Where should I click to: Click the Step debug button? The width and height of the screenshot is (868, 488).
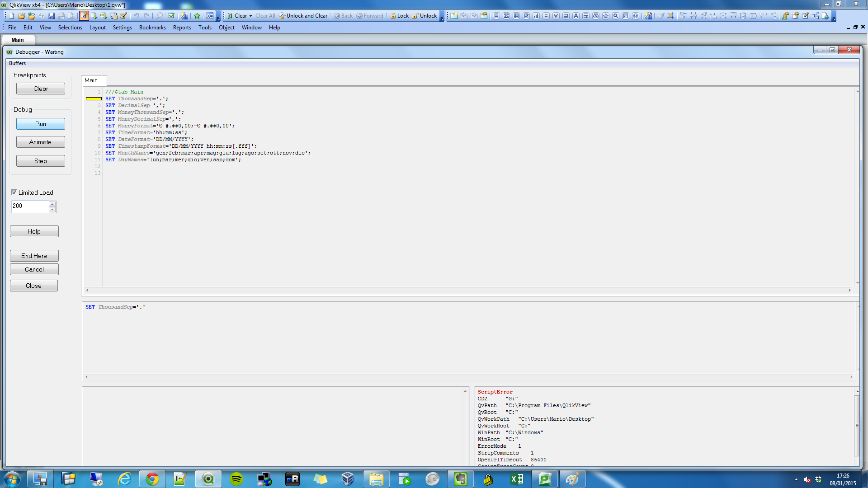[40, 160]
